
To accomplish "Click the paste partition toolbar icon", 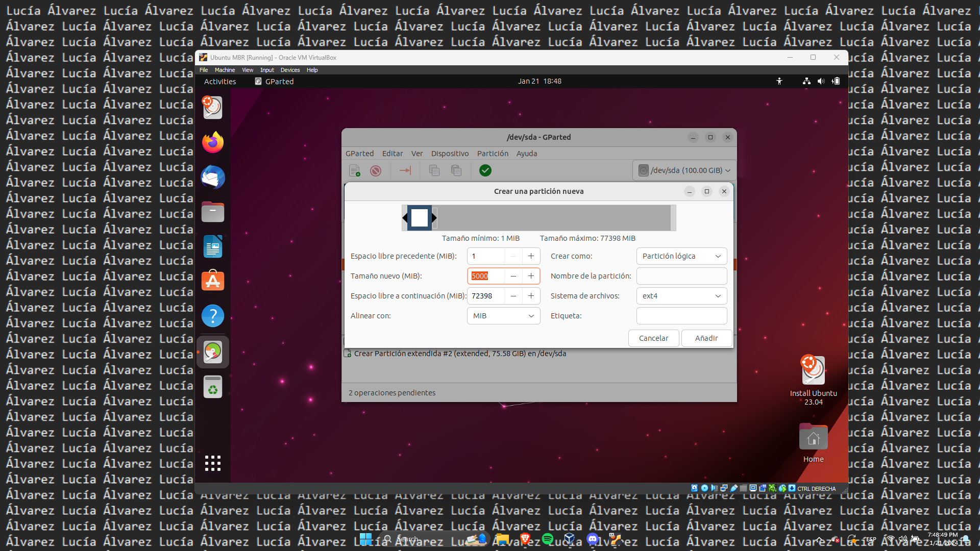I will 456,170.
